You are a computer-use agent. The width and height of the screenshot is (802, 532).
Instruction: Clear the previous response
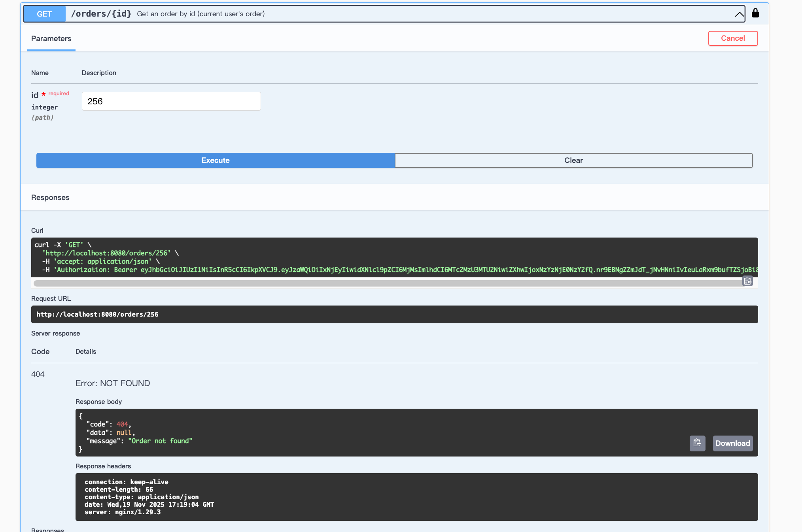point(573,160)
